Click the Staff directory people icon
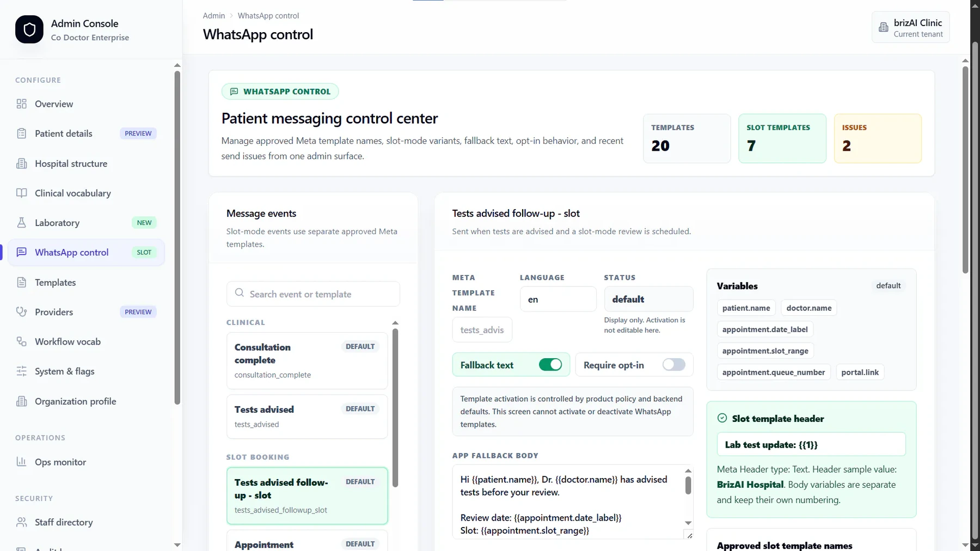 pos(22,522)
